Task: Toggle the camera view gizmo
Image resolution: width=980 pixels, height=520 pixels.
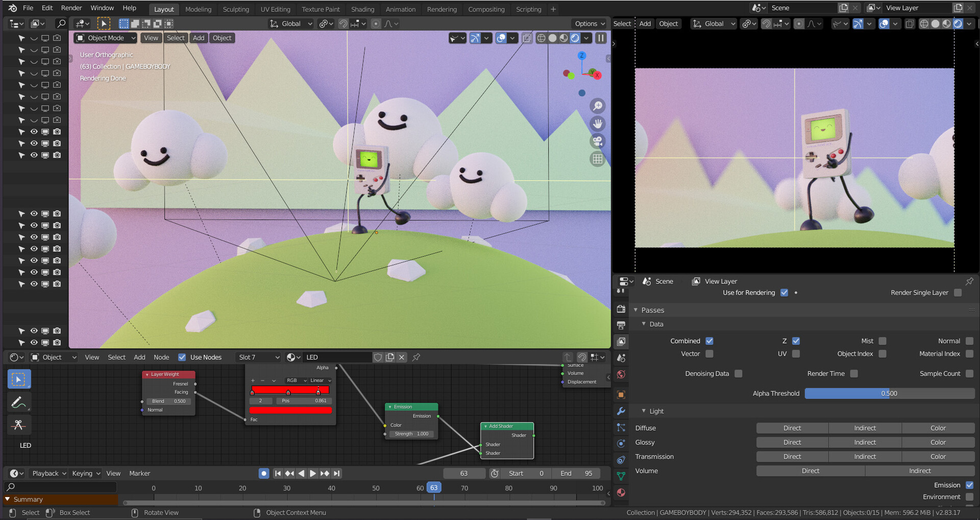Action: pyautogui.click(x=597, y=141)
